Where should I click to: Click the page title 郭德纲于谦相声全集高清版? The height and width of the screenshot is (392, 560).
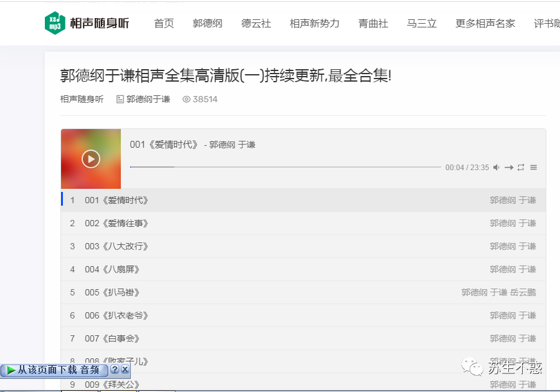(225, 76)
